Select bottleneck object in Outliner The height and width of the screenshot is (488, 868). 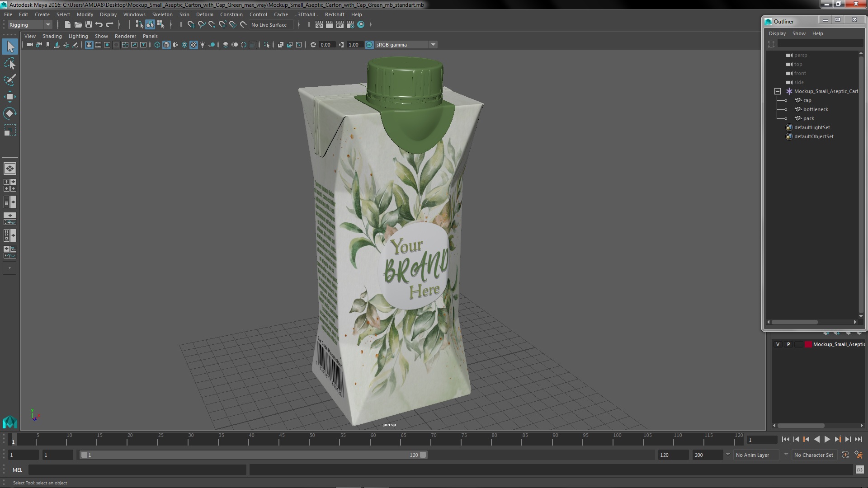[x=816, y=109]
